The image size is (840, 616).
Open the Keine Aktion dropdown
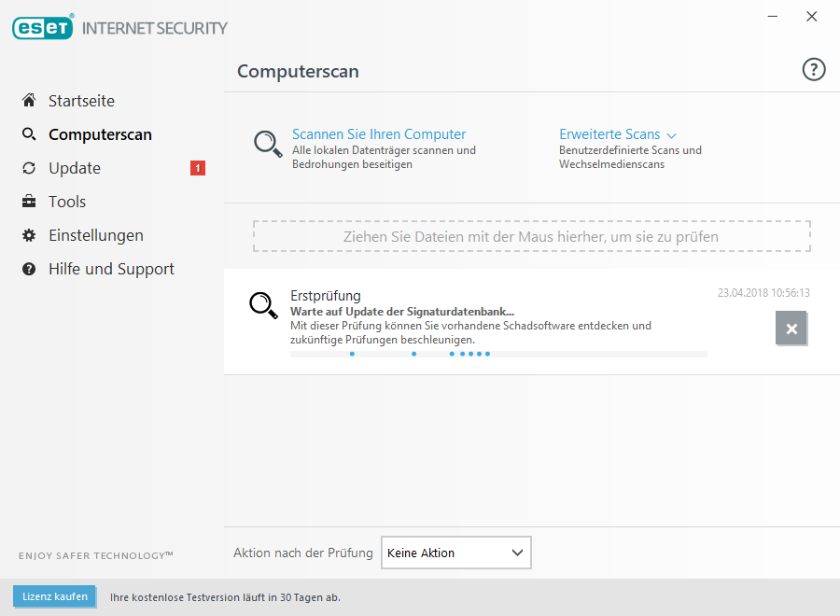(x=456, y=553)
